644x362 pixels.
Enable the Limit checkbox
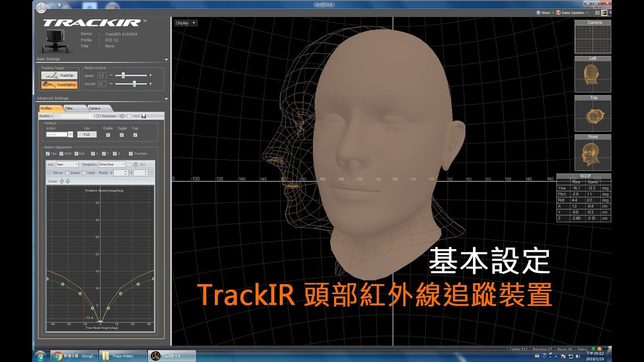click(84, 172)
